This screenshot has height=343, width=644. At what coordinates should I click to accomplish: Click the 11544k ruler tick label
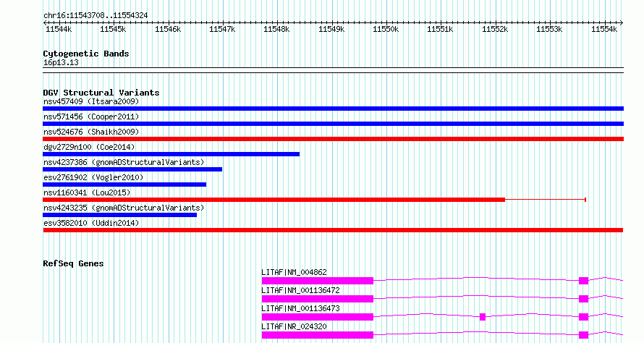(59, 29)
